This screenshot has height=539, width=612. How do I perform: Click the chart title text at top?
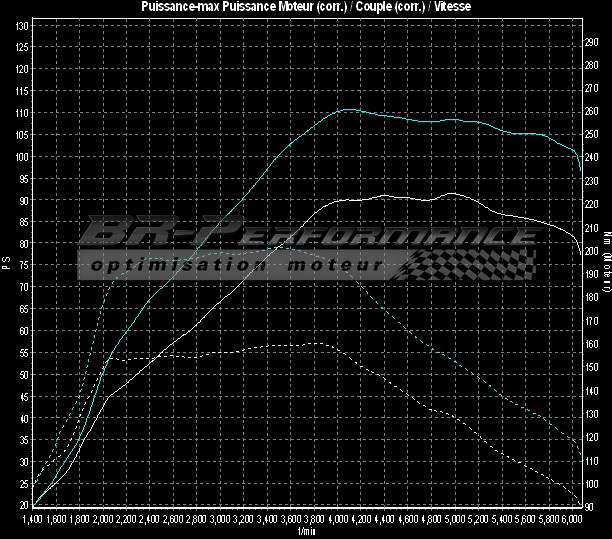[306, 6]
